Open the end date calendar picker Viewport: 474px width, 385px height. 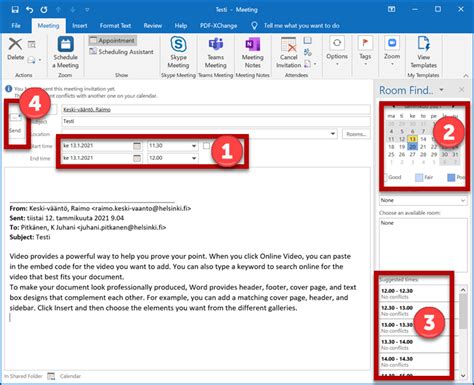tap(137, 158)
